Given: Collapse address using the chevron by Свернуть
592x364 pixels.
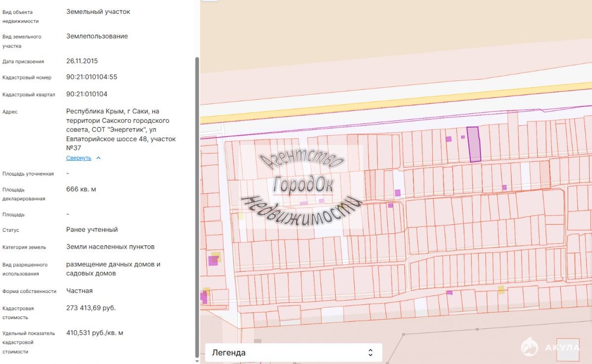Looking at the screenshot, I should click(98, 158).
